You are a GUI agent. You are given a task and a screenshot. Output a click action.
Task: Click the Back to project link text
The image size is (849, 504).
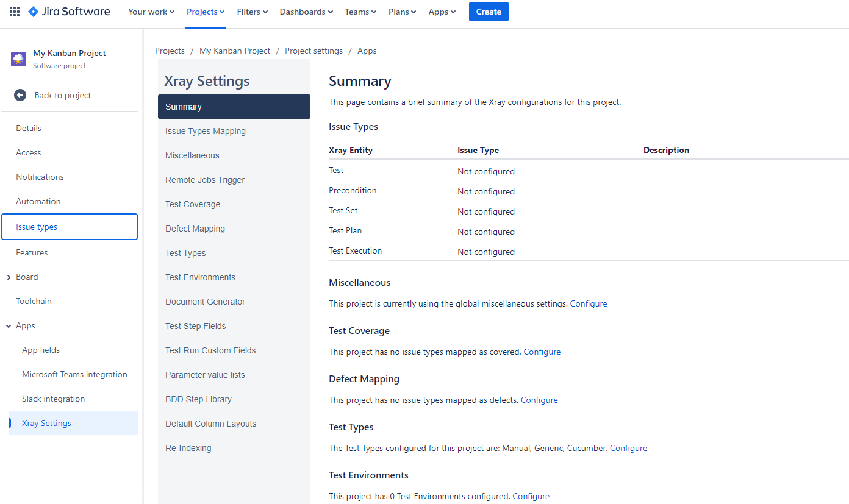pyautogui.click(x=63, y=95)
